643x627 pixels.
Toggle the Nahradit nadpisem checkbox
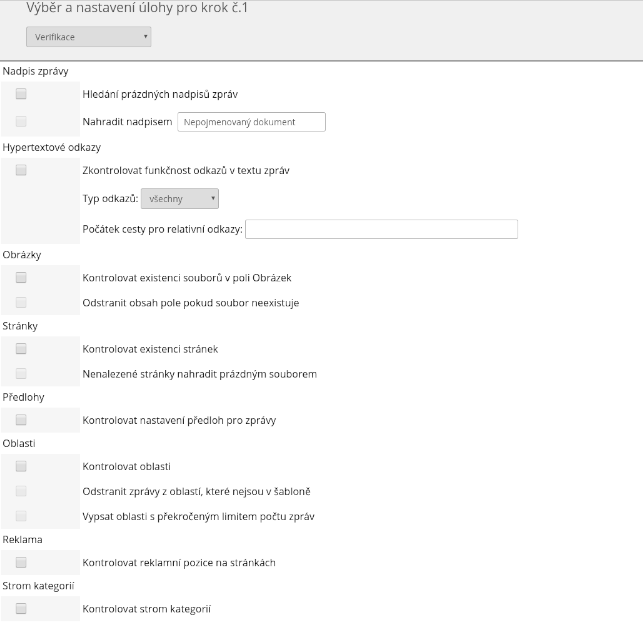click(x=21, y=122)
